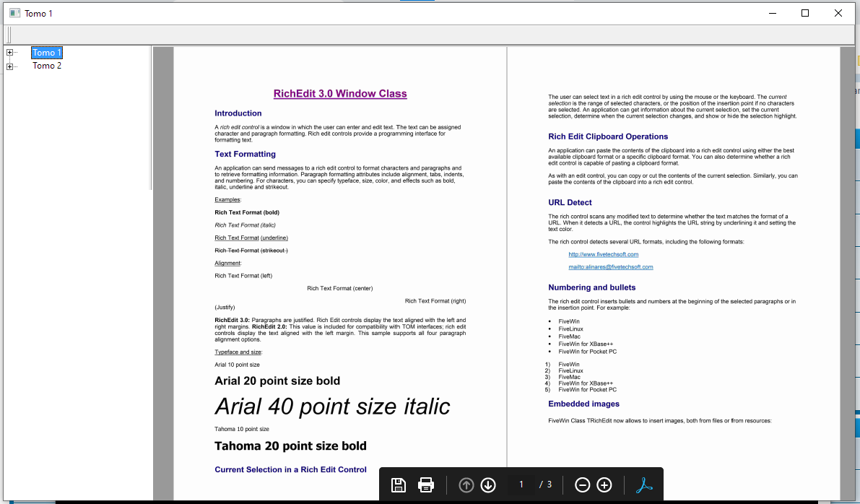Expand the Tomo 1 tree node
Screen dimensions: 860x504
[x=9, y=53]
